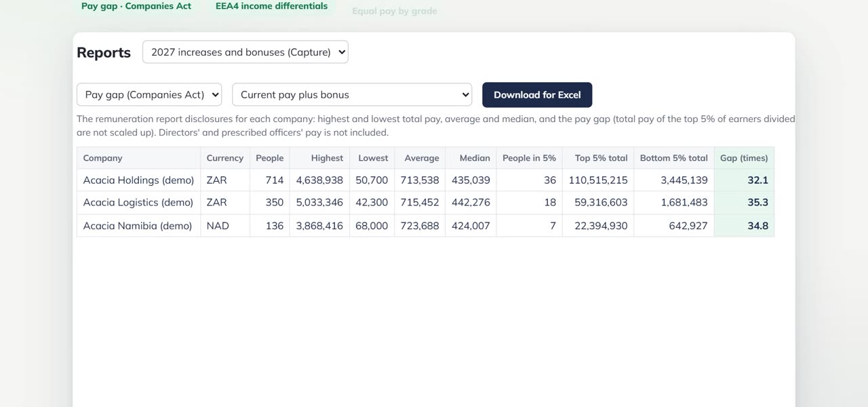
Task: Click lowest pay value 68,000
Action: click(372, 226)
